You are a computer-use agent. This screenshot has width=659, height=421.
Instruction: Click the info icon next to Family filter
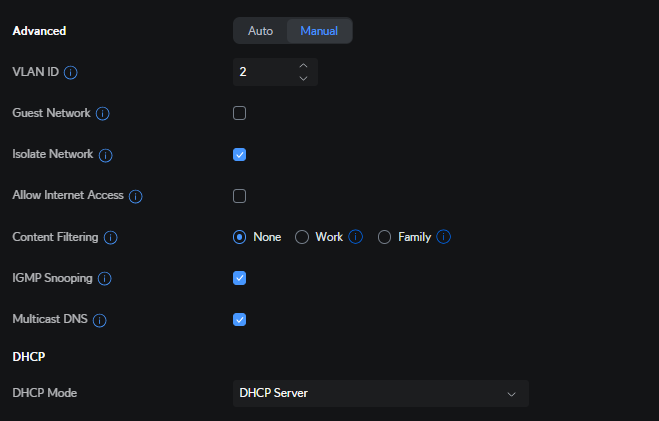[444, 237]
